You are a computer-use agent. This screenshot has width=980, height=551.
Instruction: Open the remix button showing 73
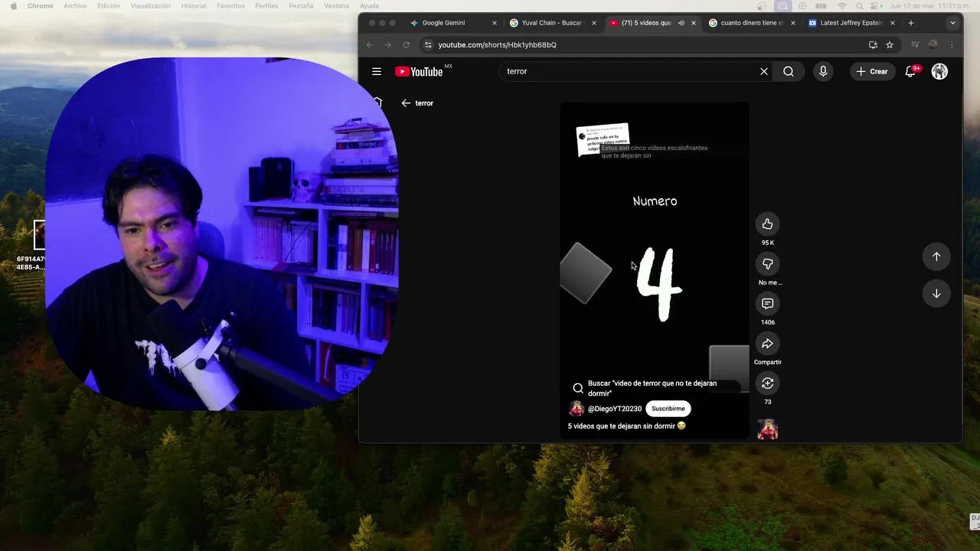767,383
